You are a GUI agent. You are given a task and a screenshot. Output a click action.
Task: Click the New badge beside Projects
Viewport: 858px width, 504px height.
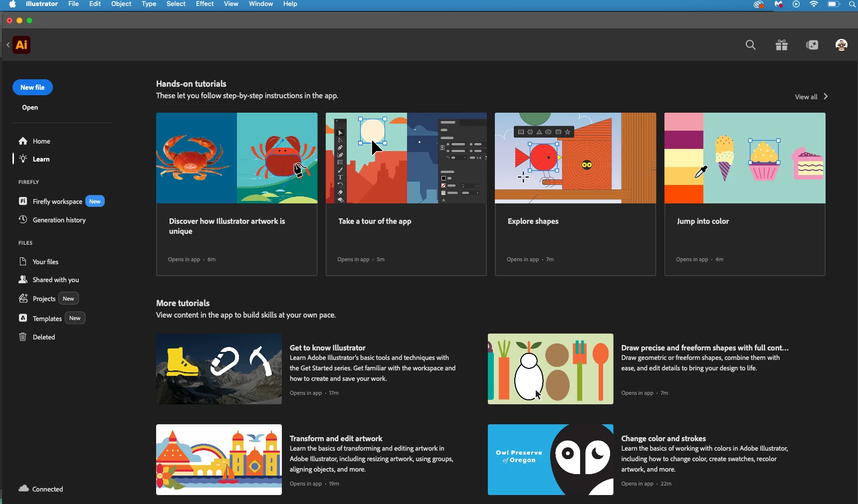pos(68,299)
